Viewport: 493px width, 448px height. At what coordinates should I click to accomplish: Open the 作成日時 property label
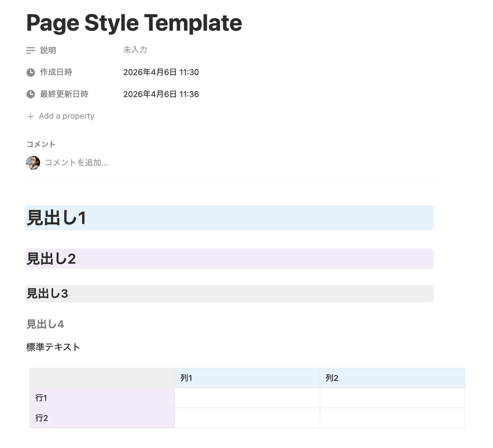[56, 72]
